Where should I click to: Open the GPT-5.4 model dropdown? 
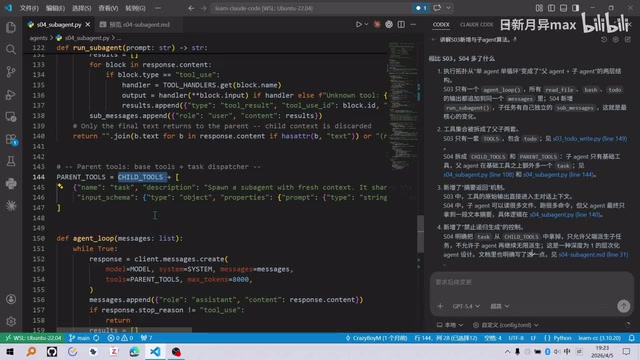[x=466, y=306]
